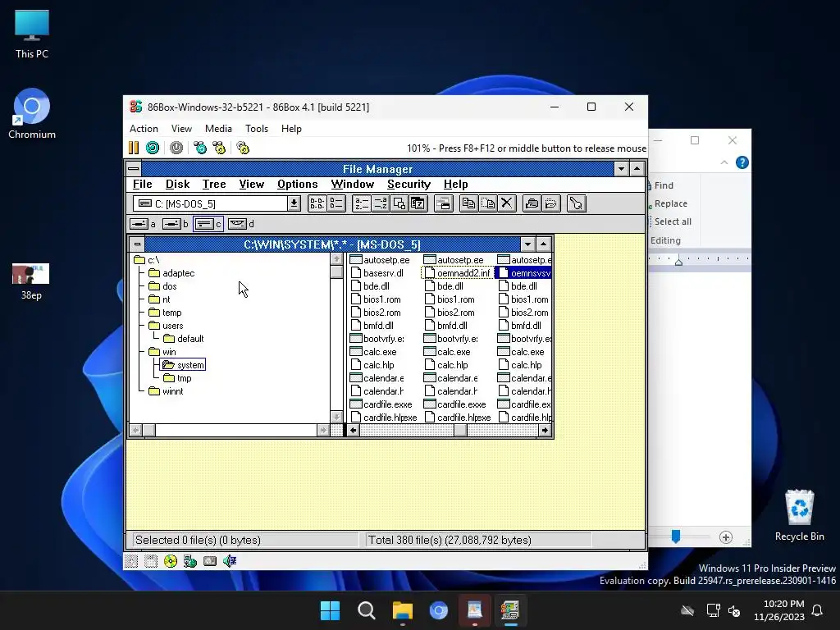Send Ctrl+Alt+Del to the guest
This screenshot has height=630, width=840.
tap(200, 148)
